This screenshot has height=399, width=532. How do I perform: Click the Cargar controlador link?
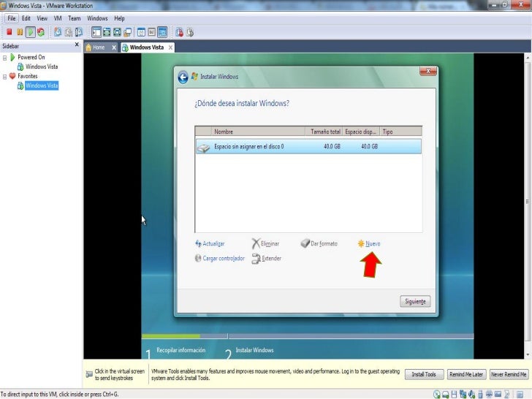point(219,259)
